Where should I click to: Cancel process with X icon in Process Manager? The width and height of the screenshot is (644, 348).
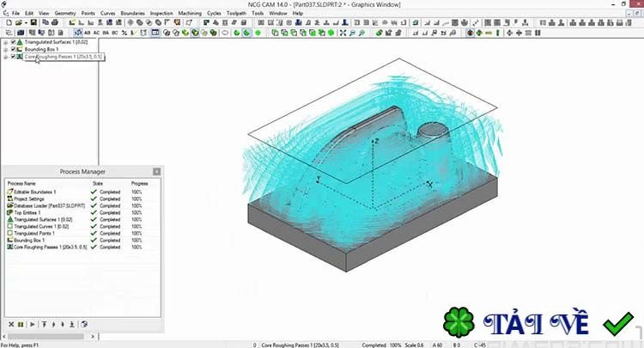(x=11, y=324)
